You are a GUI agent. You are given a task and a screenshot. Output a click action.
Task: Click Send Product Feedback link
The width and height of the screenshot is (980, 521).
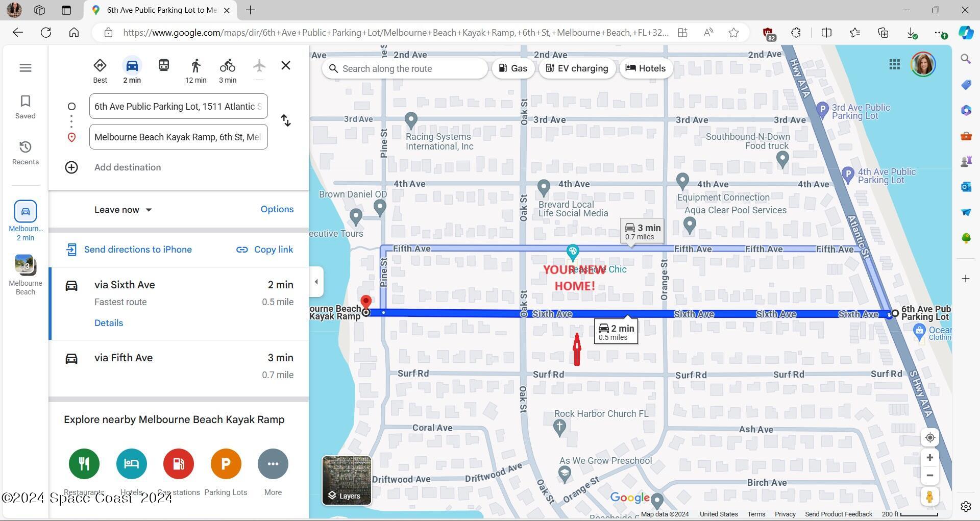point(839,514)
